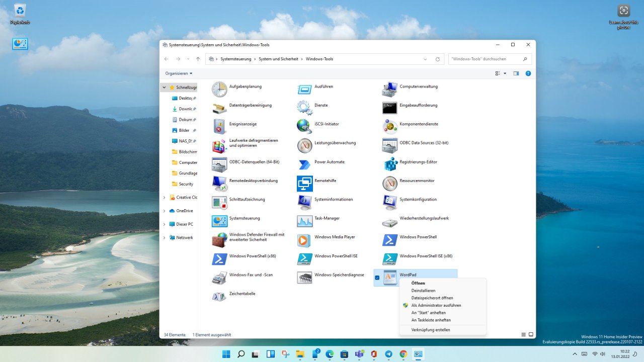Click the Windows-Tools search field
The width and height of the screenshot is (644, 362).
[490, 59]
